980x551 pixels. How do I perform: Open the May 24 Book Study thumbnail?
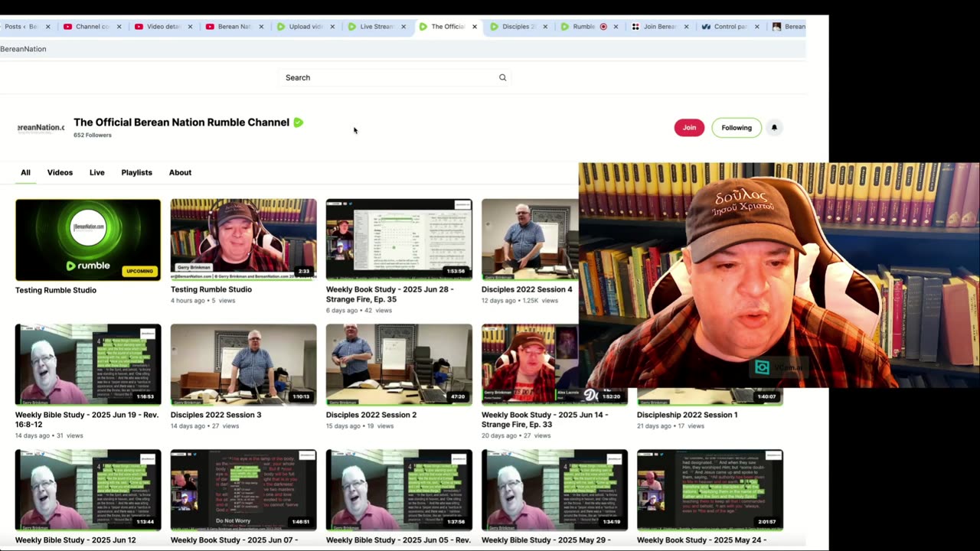(710, 490)
